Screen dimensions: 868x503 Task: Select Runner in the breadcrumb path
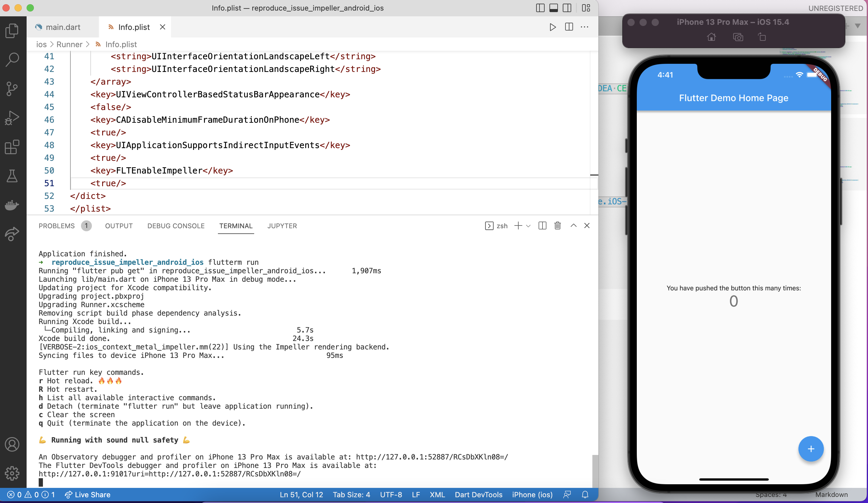coord(69,44)
